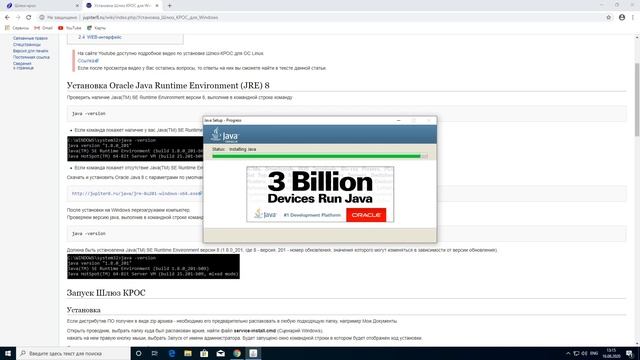Image resolution: width=640 pixels, height=360 pixels.
Task: Open File Explorer from taskbar
Action: pyautogui.click(x=188, y=353)
